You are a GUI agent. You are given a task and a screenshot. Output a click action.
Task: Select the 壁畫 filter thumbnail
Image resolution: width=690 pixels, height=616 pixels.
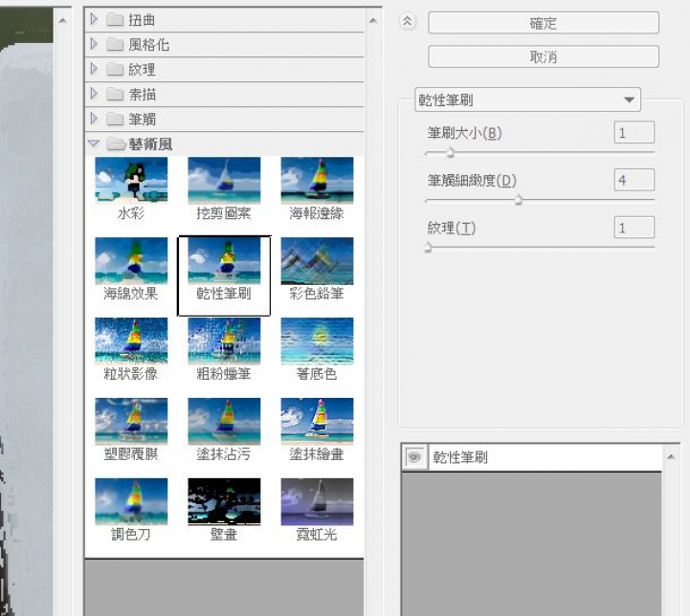pos(224,501)
